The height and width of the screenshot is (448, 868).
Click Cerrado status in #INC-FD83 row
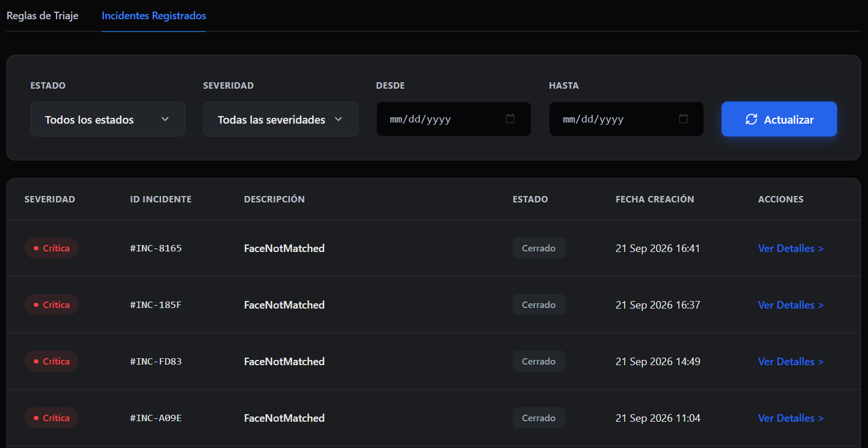point(539,361)
